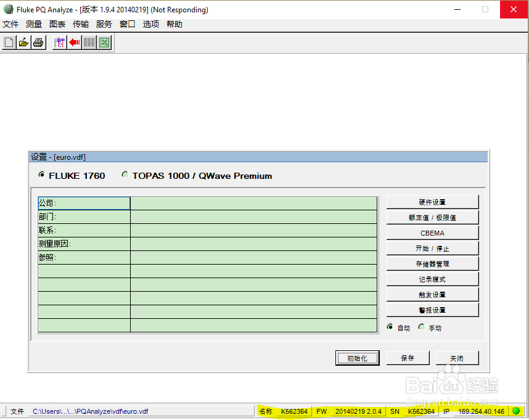The height and width of the screenshot is (420, 529).
Task: Click the 开始 / 停止 button
Action: [433, 249]
